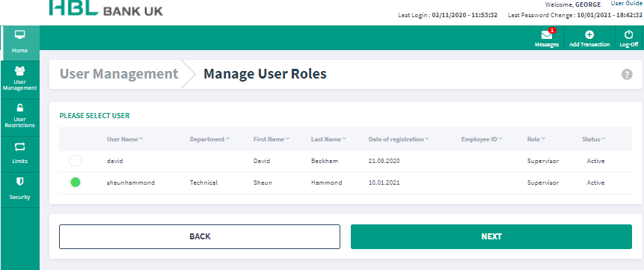
Task: Sort by Department column
Action: click(209, 139)
